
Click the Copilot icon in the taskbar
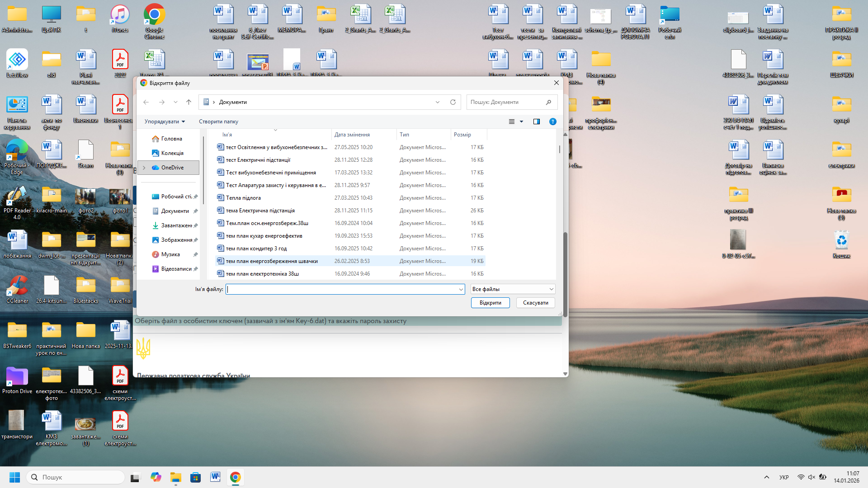[x=156, y=477]
